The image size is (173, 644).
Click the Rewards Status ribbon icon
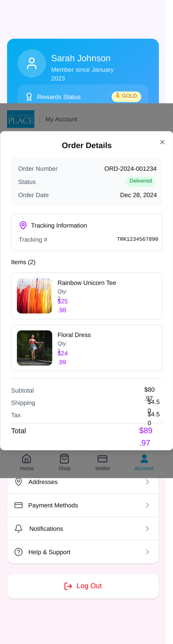pos(29,97)
